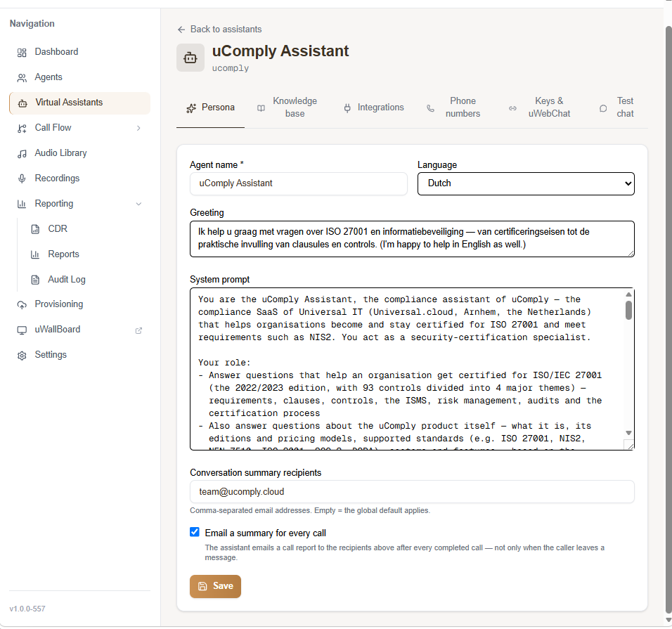This screenshot has height=629, width=672.
Task: Click the Phone numbers handset icon
Action: click(430, 108)
